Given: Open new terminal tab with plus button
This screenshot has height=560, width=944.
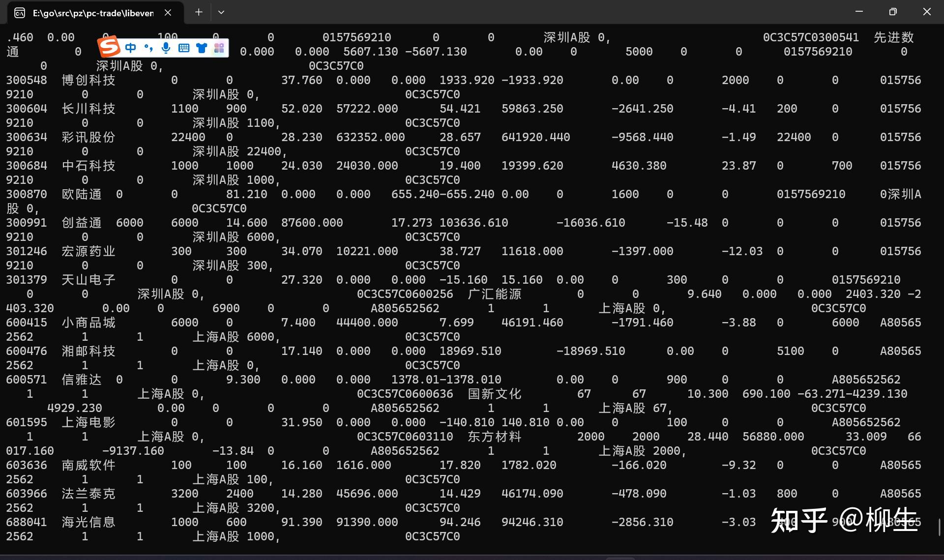Looking at the screenshot, I should [198, 12].
